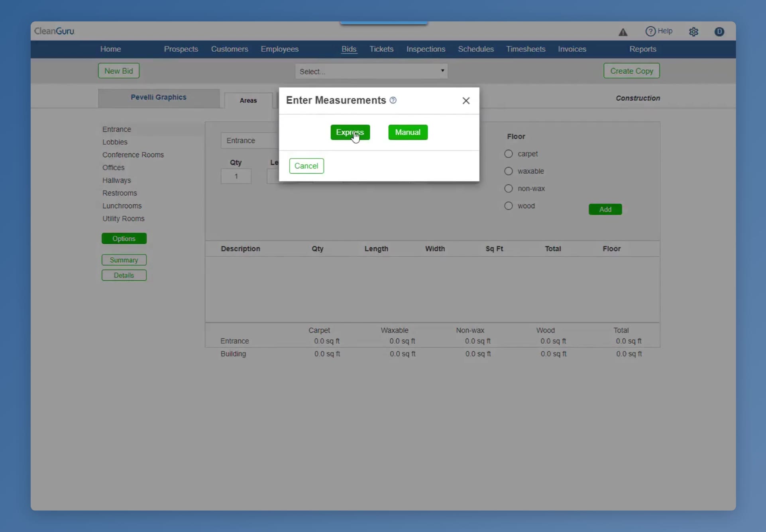Select Entrance in the area list
This screenshot has width=766, height=532.
point(117,129)
